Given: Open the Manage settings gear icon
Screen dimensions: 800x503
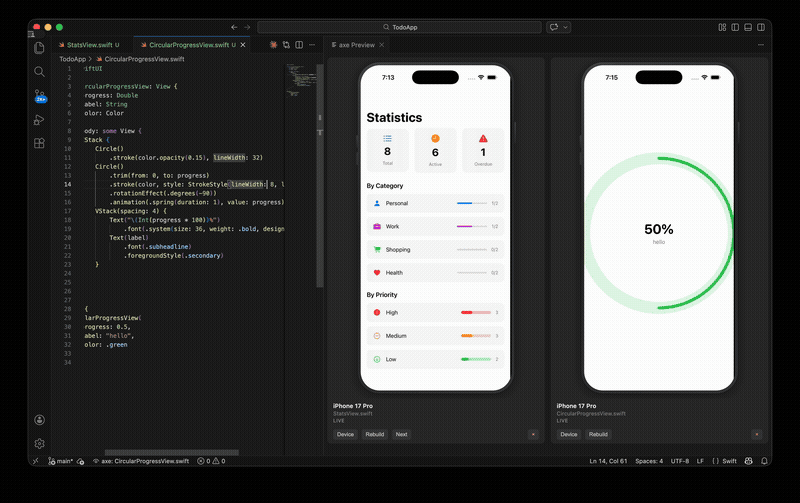Looking at the screenshot, I should pos(39,443).
